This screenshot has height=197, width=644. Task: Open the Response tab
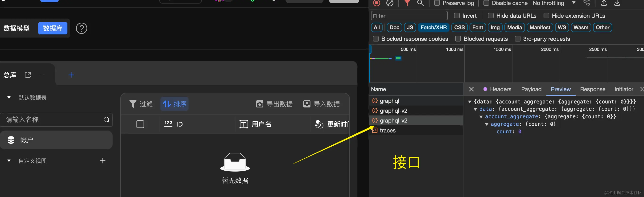593,89
